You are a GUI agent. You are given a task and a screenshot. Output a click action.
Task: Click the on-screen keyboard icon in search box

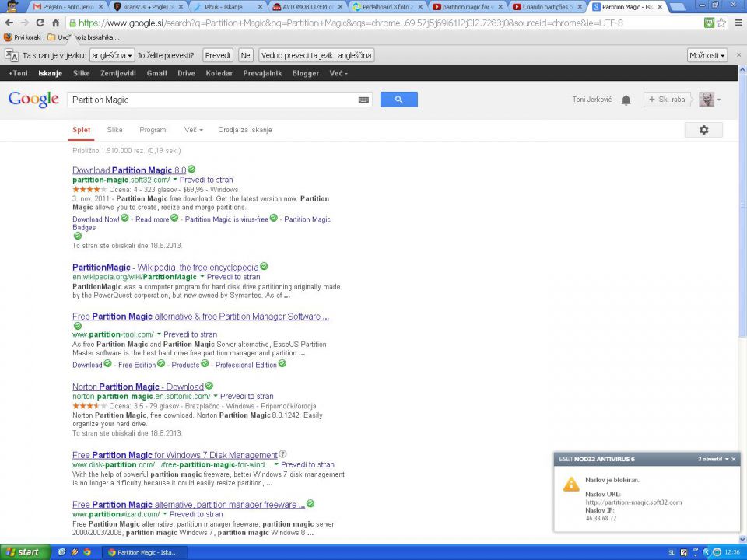click(363, 100)
